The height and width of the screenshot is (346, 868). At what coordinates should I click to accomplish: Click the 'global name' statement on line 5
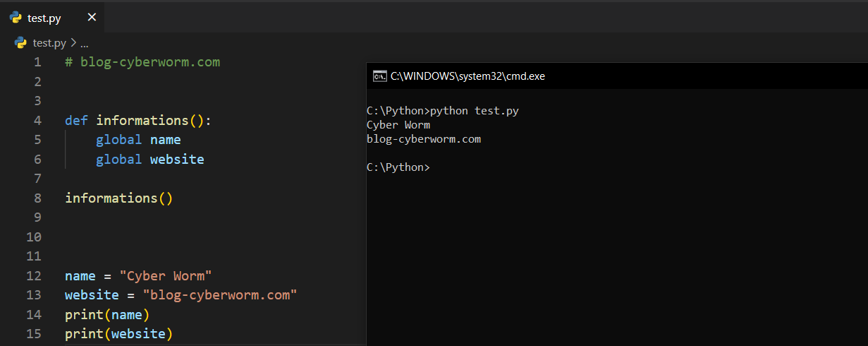pos(138,140)
